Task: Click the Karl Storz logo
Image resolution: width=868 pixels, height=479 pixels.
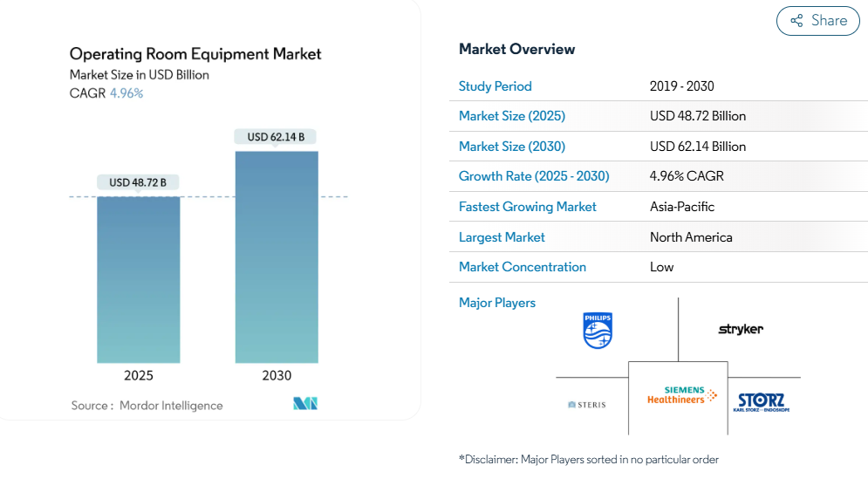Action: tap(762, 402)
